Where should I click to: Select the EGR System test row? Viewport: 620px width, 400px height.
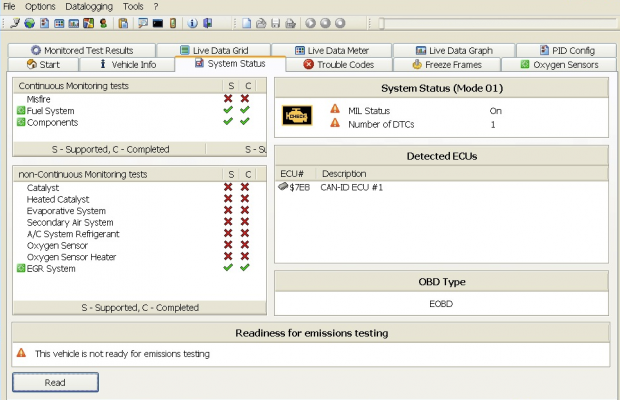click(50, 268)
